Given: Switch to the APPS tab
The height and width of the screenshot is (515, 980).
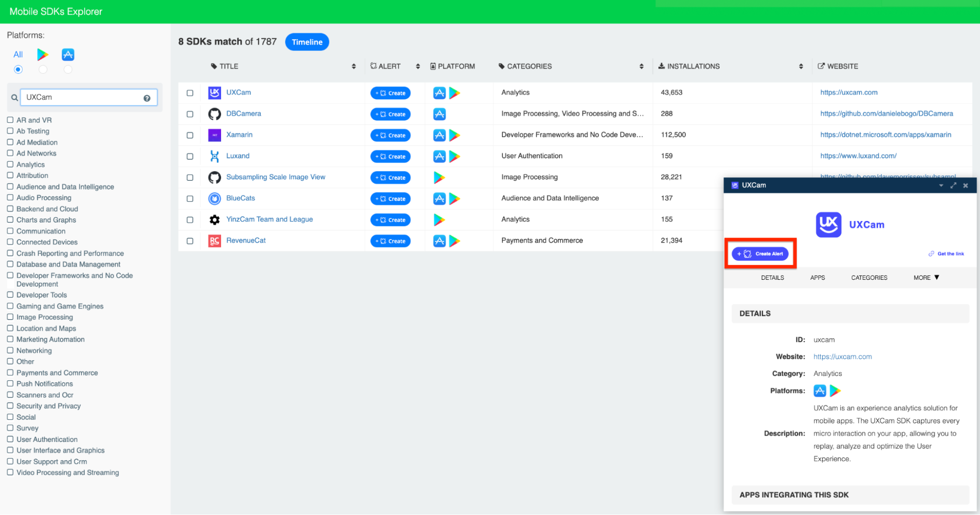Looking at the screenshot, I should [817, 277].
